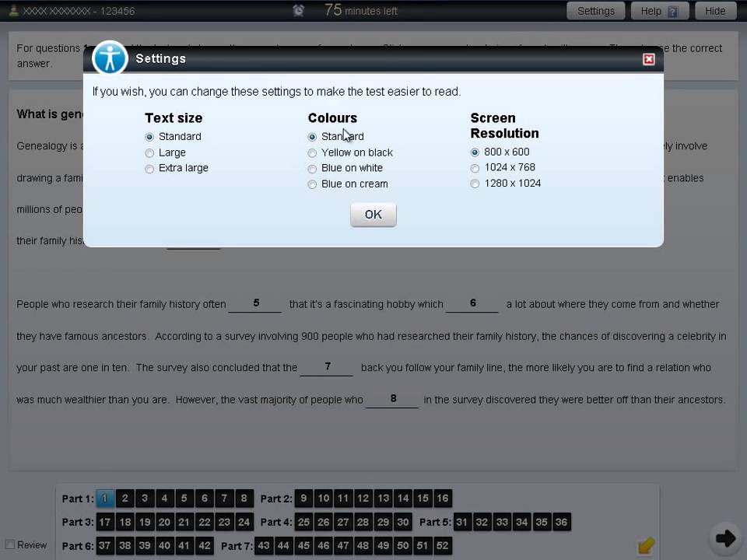Click the yellow flag pencil icon

[646, 545]
